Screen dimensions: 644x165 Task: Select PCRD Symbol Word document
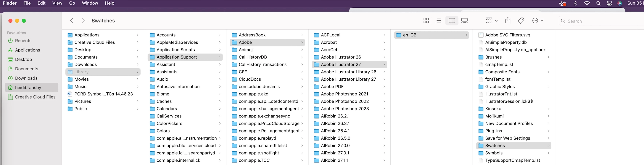[103, 94]
